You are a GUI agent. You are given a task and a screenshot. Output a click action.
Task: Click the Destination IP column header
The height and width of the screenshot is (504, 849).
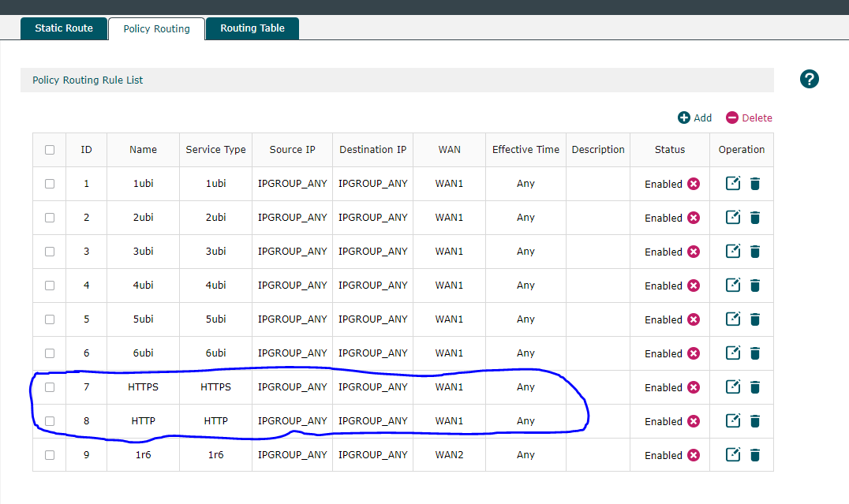[x=373, y=149]
